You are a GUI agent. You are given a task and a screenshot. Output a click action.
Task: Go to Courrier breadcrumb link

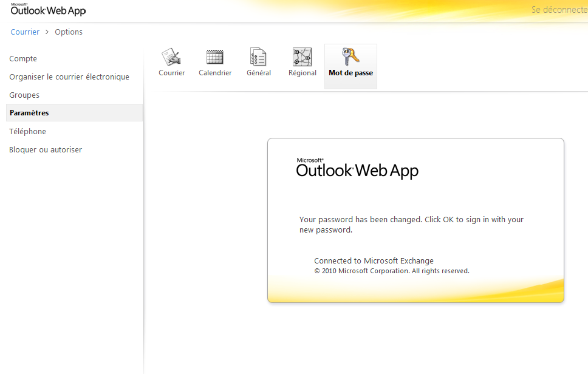[x=25, y=32]
